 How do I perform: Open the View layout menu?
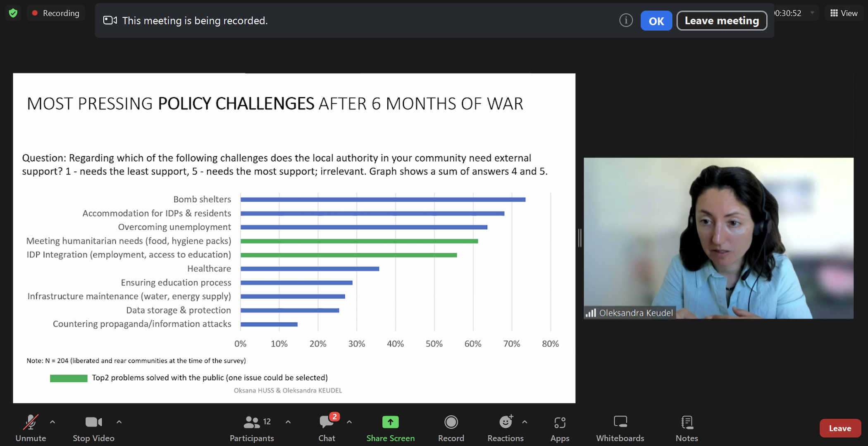(x=844, y=13)
